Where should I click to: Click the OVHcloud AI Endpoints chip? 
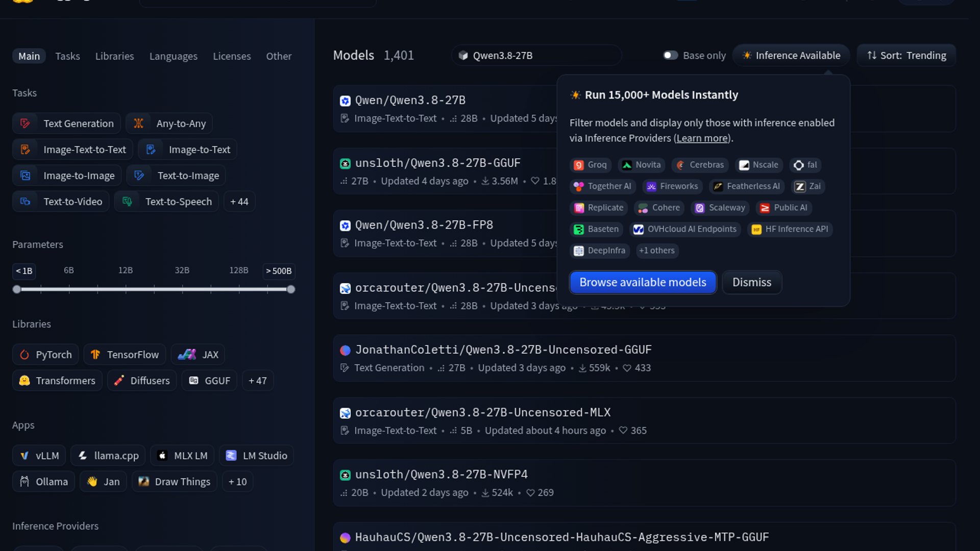pos(685,229)
